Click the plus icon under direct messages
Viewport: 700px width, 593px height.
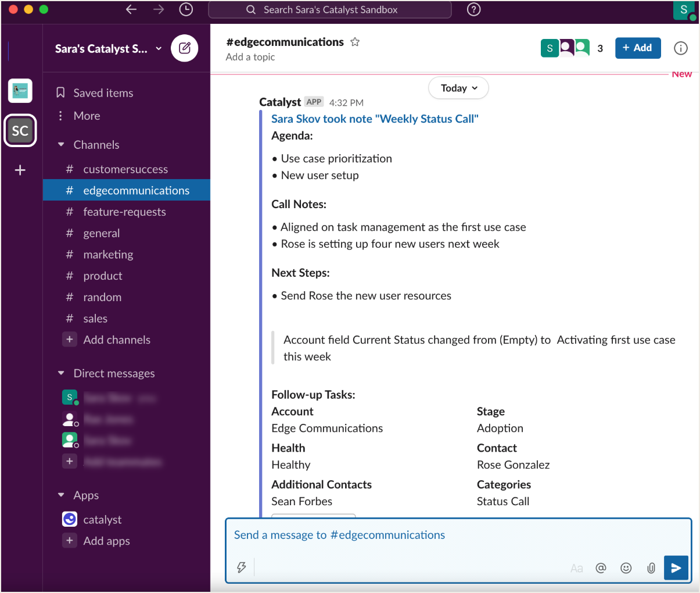[x=70, y=461]
